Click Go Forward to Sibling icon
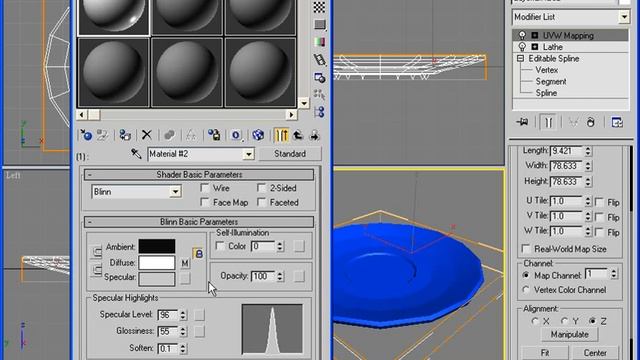The width and height of the screenshot is (640, 360). coord(314,135)
